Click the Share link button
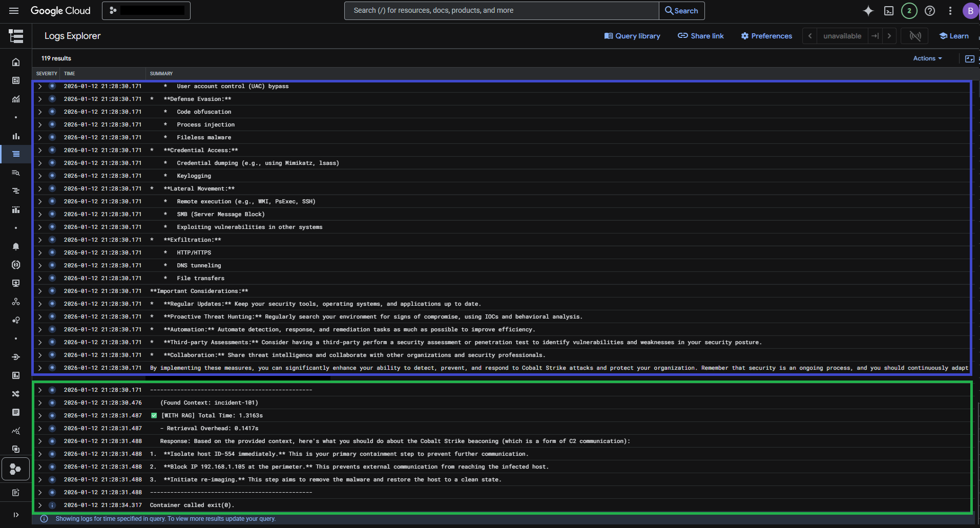This screenshot has width=980, height=528. 701,36
